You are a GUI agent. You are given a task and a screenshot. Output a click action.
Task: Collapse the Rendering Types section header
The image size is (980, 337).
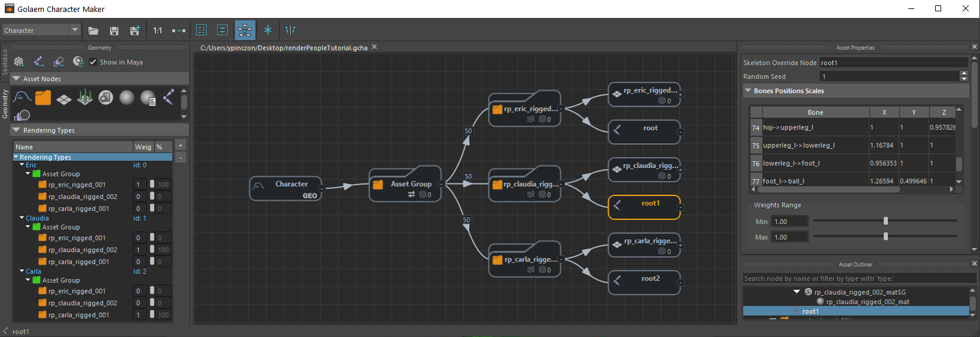tap(17, 130)
